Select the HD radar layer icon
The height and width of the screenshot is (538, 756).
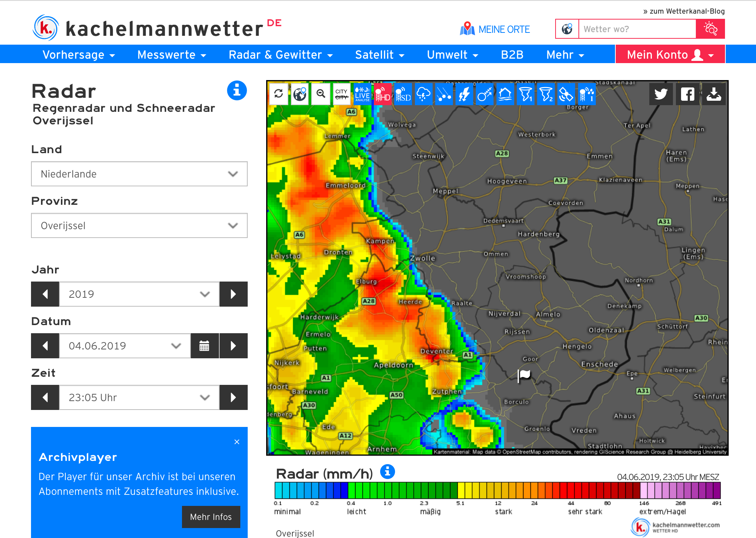click(383, 94)
